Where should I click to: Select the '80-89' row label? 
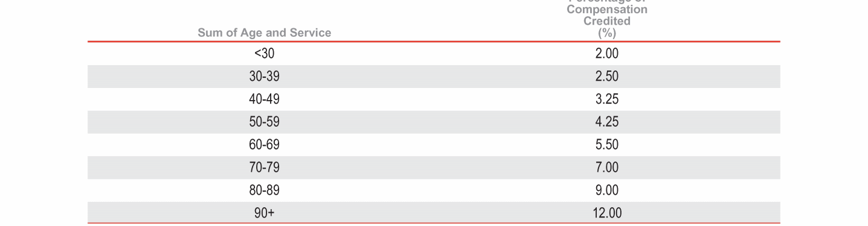click(264, 190)
